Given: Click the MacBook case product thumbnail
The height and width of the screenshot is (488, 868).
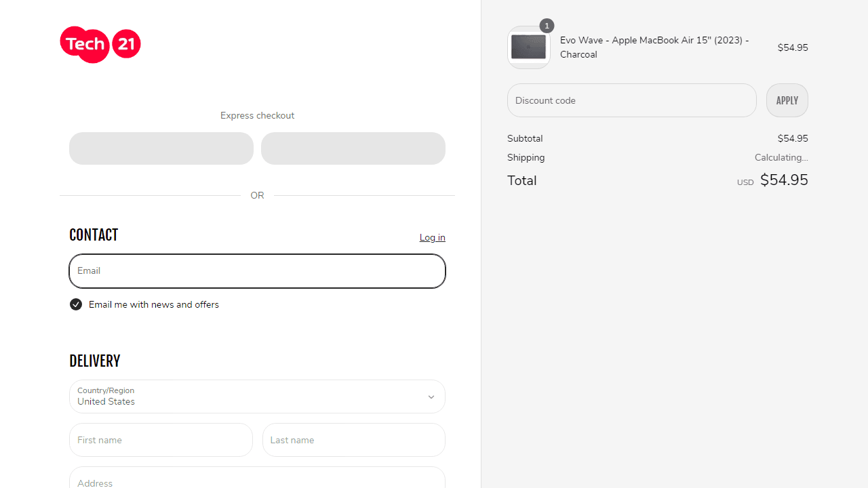Looking at the screenshot, I should click(x=529, y=47).
